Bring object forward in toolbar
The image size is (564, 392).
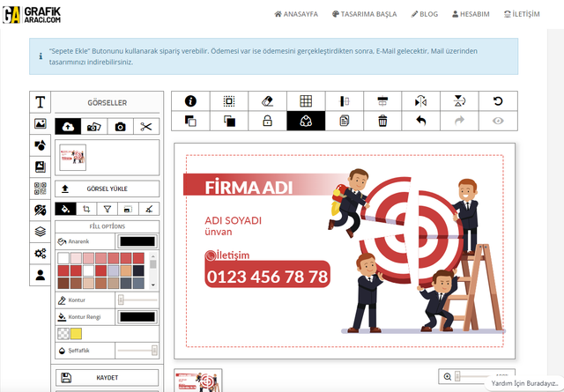(229, 121)
